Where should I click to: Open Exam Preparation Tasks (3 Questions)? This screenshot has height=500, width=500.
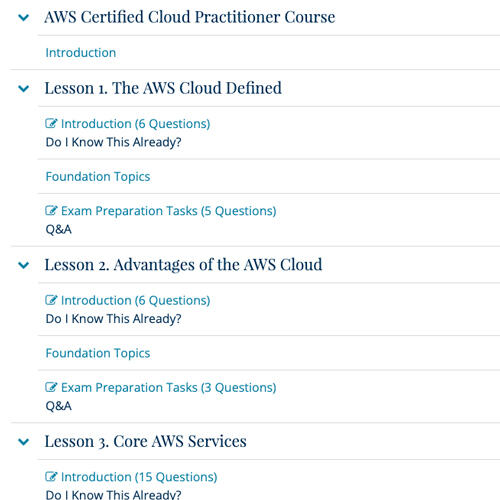click(169, 387)
